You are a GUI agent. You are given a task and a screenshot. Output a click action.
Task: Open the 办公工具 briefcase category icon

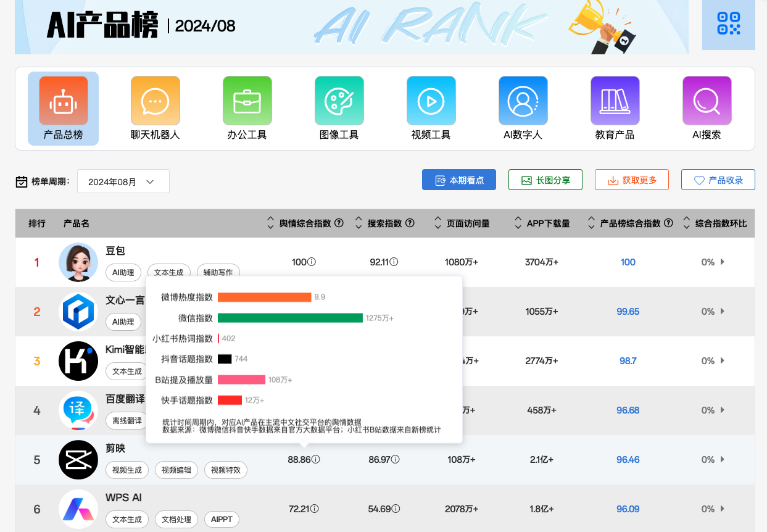(x=247, y=101)
